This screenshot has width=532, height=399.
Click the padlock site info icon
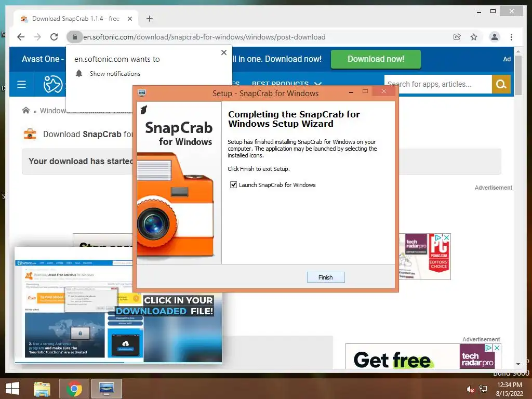pos(75,37)
